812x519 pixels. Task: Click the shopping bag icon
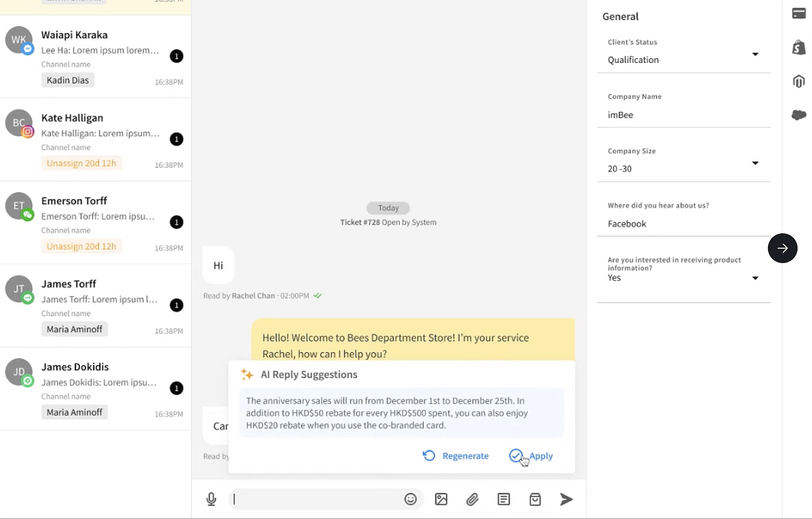point(535,499)
